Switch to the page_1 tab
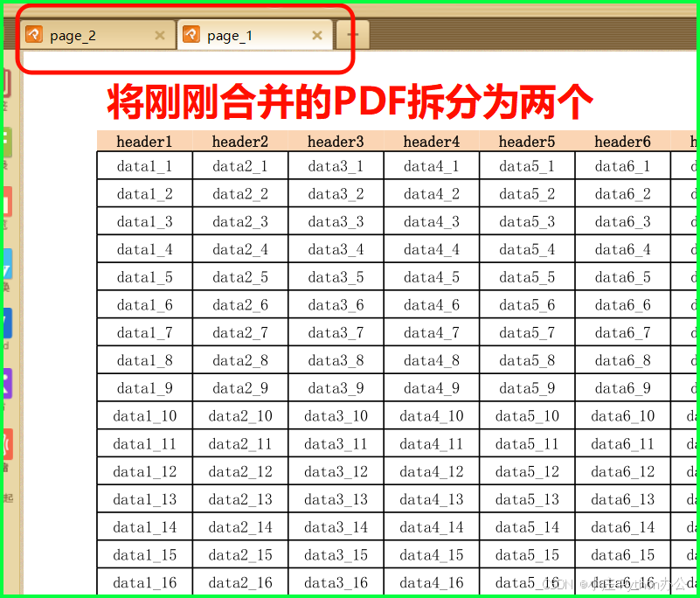This screenshot has height=598, width=700. (255, 35)
